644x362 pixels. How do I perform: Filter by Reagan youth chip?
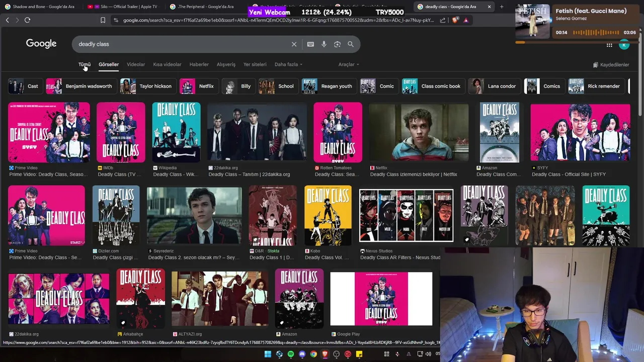click(x=329, y=86)
